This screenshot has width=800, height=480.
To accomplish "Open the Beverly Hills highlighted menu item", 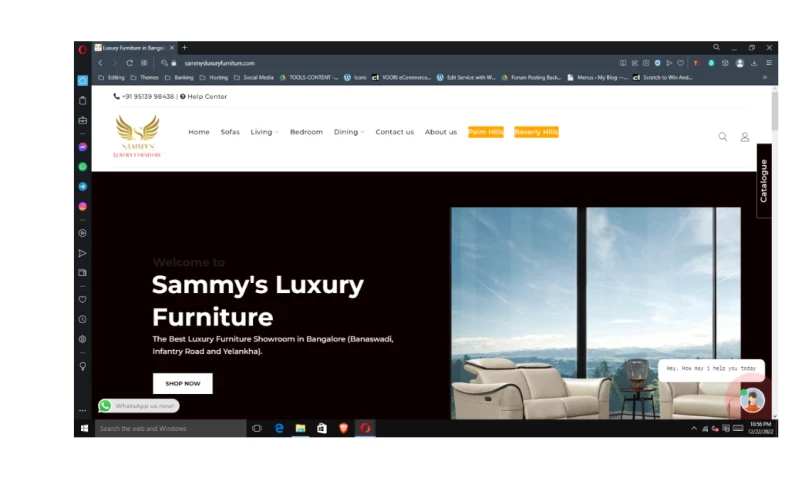I will (536, 132).
